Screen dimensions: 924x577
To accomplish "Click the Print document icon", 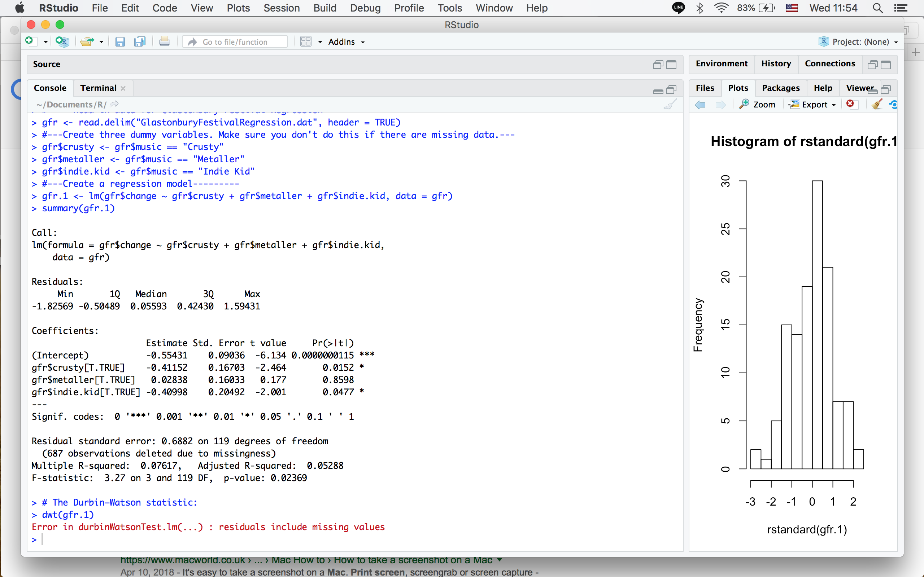I will tap(165, 41).
